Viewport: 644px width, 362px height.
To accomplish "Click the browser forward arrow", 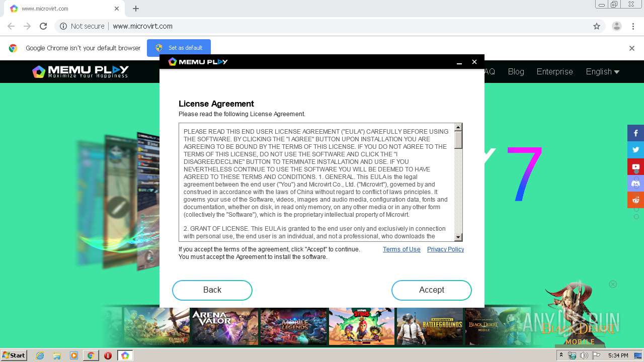I will click(27, 26).
